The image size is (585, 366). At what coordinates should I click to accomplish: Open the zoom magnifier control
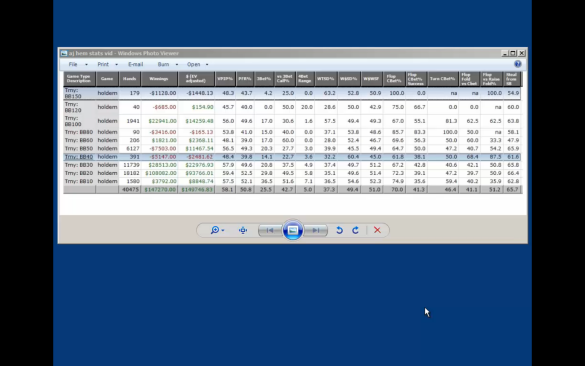coord(217,230)
